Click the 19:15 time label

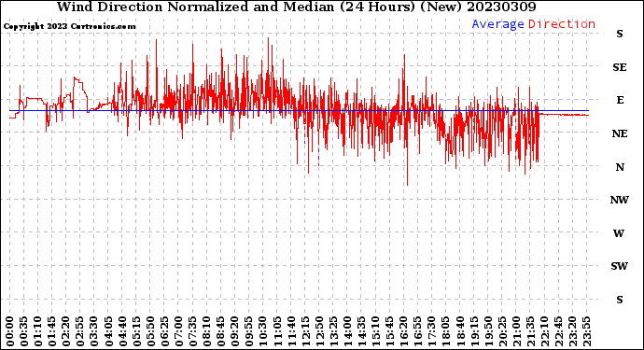tap(474, 332)
